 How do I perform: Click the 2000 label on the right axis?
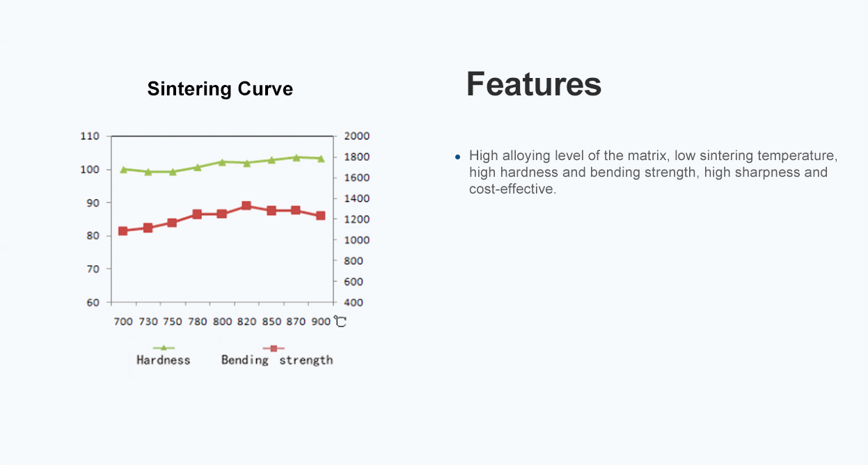pyautogui.click(x=356, y=136)
